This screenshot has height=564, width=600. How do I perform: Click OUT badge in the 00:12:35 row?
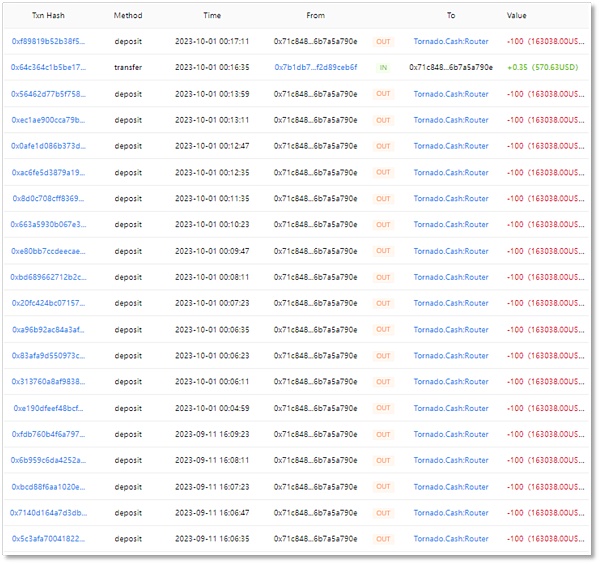(383, 172)
